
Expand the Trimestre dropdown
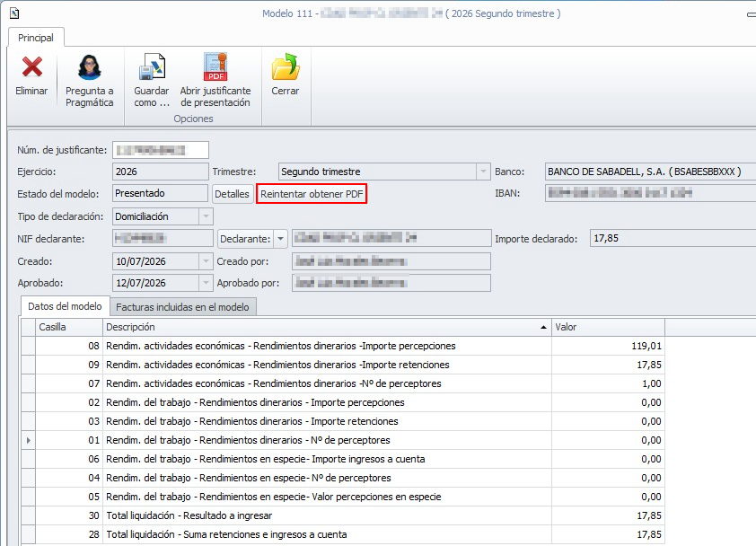point(483,172)
